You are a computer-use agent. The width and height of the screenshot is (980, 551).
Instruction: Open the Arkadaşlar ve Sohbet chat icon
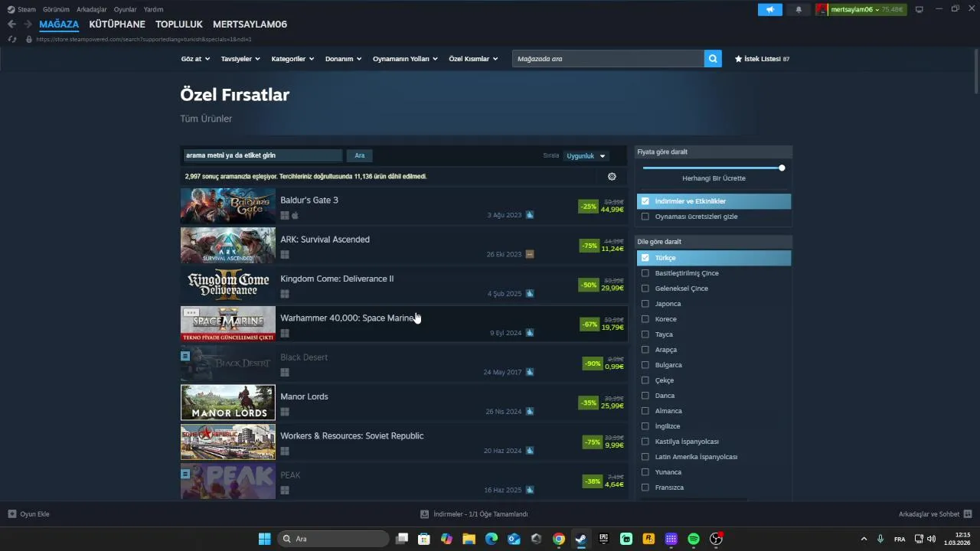[968, 514]
